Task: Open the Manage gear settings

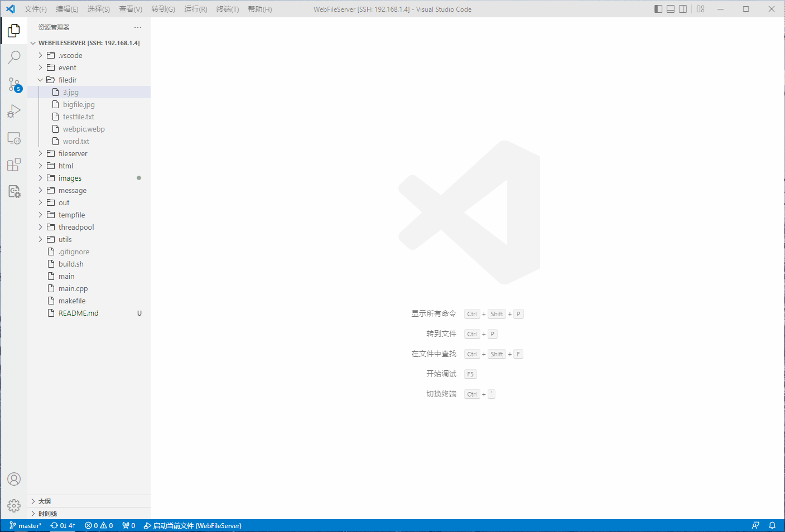Action: [14, 506]
